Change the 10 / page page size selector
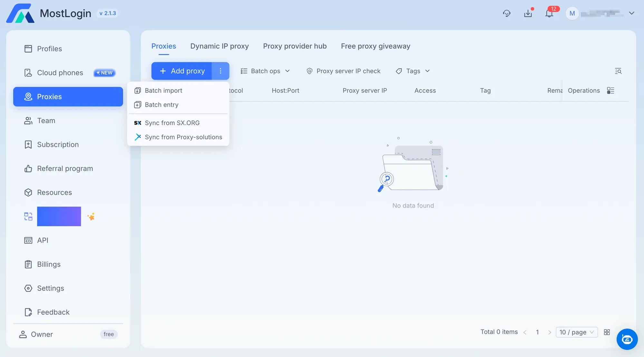This screenshot has height=357, width=644. tap(577, 332)
